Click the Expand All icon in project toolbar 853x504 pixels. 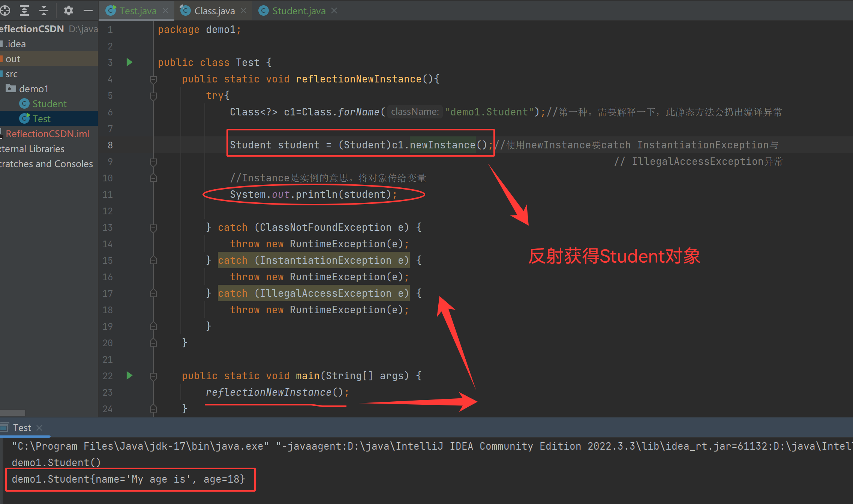pyautogui.click(x=24, y=10)
